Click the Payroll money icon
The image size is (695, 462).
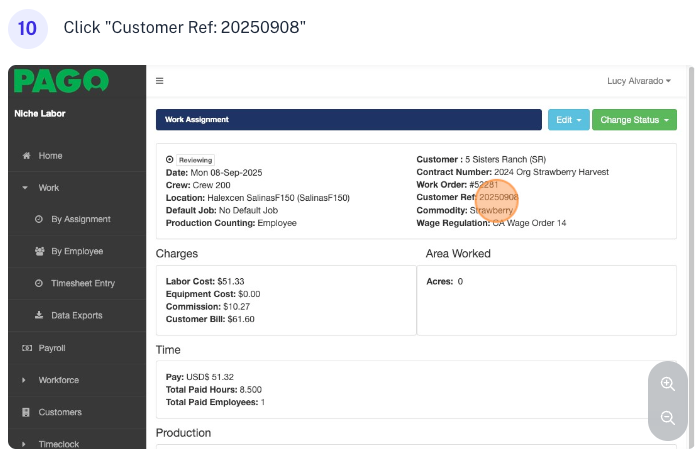(x=27, y=348)
